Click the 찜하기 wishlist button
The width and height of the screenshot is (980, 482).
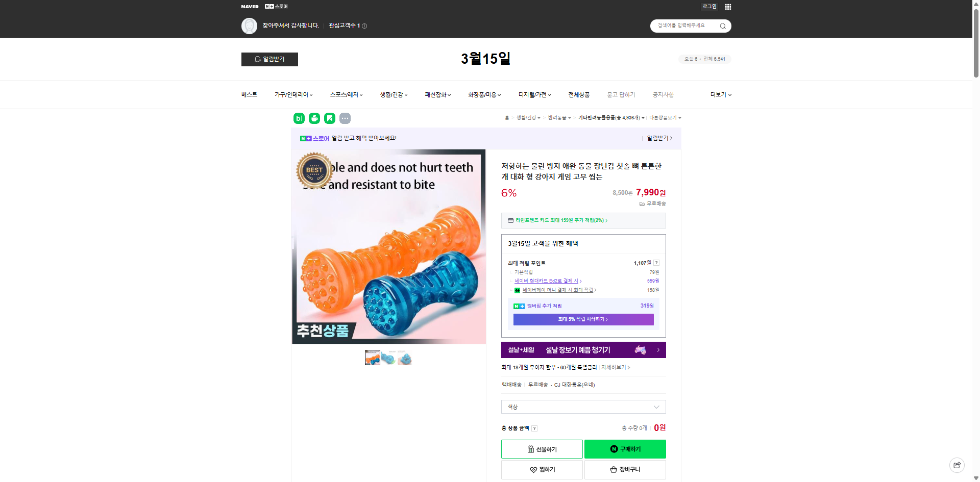[542, 469]
